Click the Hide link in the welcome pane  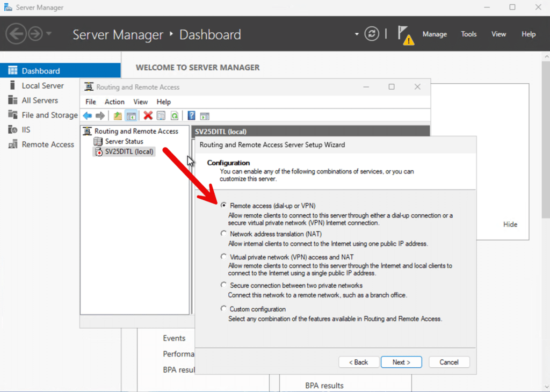510,224
